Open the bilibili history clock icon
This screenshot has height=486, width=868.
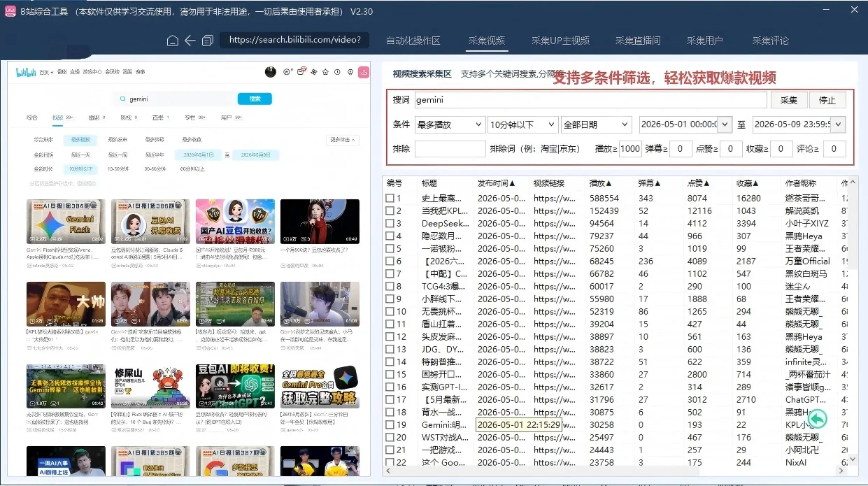click(337, 72)
